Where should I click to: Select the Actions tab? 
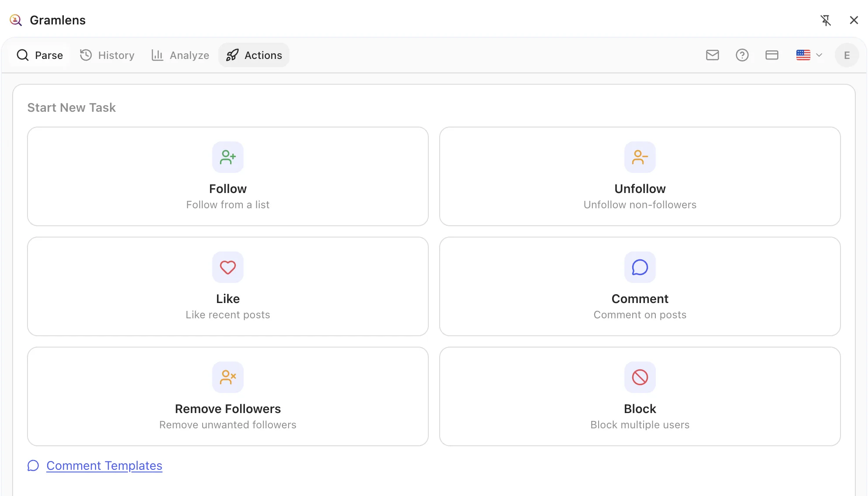click(x=253, y=55)
